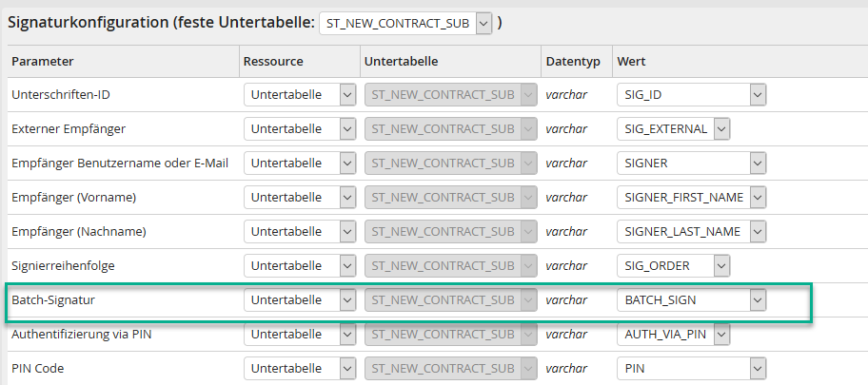Open the SIG_ORDER value dropdown
Image resolution: width=868 pixels, height=385 pixels.
coord(673,265)
